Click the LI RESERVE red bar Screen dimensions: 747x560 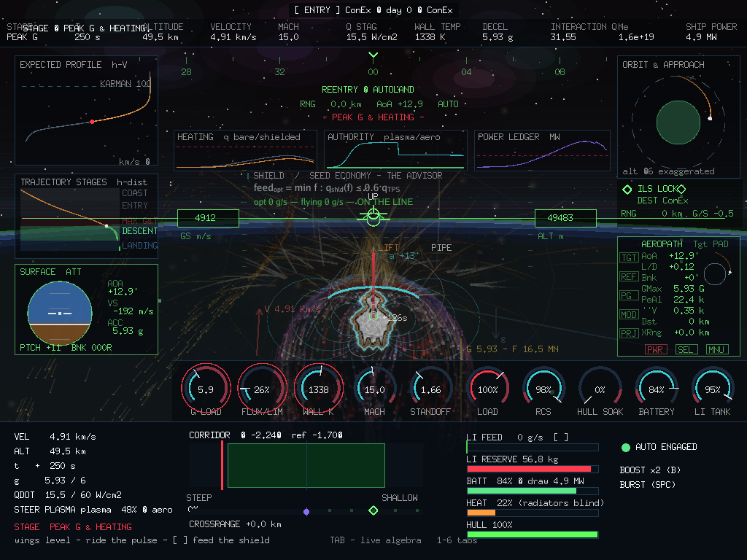[529, 469]
